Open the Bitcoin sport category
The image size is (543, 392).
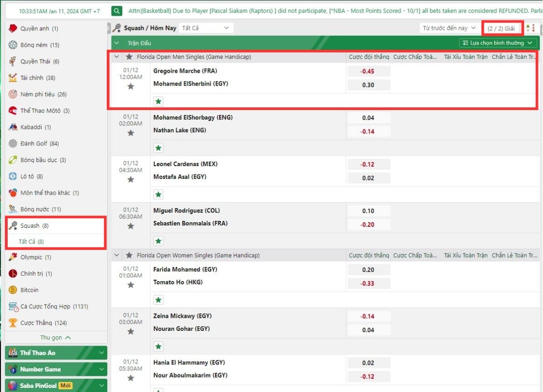click(29, 290)
